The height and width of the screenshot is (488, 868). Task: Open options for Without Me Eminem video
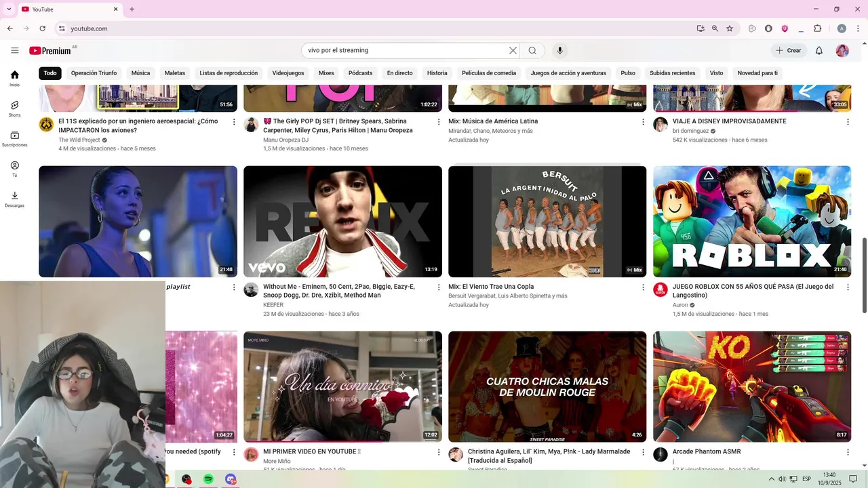pos(439,287)
